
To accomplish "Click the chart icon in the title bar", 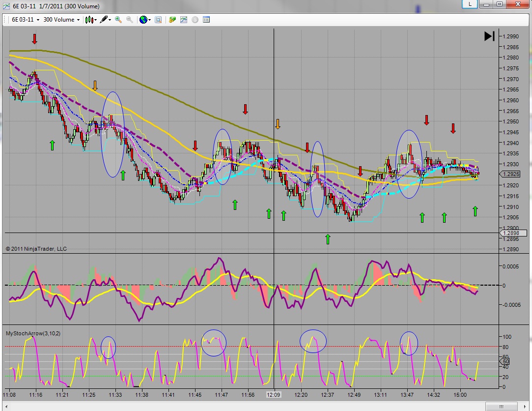I will coord(6,6).
